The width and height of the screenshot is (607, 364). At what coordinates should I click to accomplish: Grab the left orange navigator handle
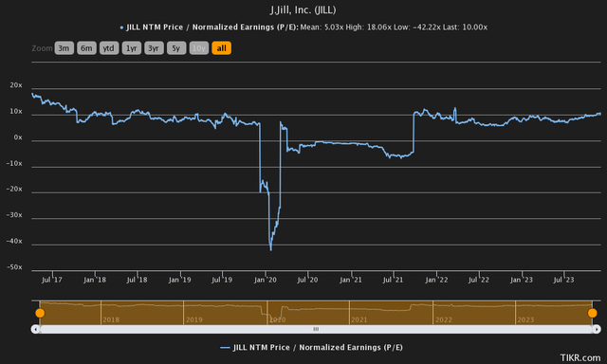[x=40, y=313]
